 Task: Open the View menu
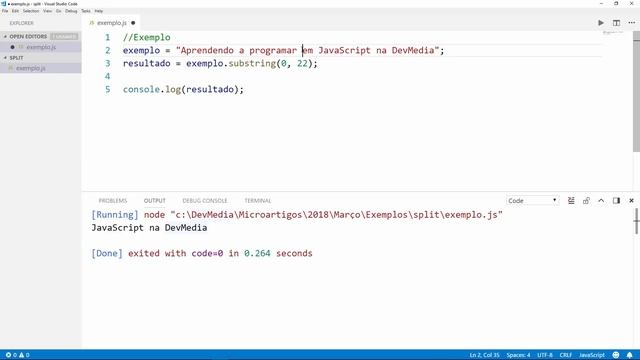point(48,11)
